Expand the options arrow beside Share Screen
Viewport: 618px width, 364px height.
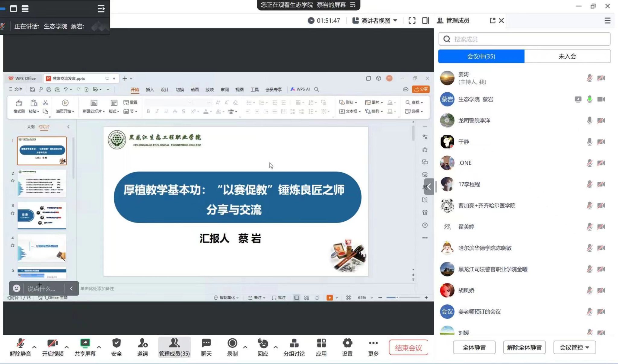coord(99,347)
